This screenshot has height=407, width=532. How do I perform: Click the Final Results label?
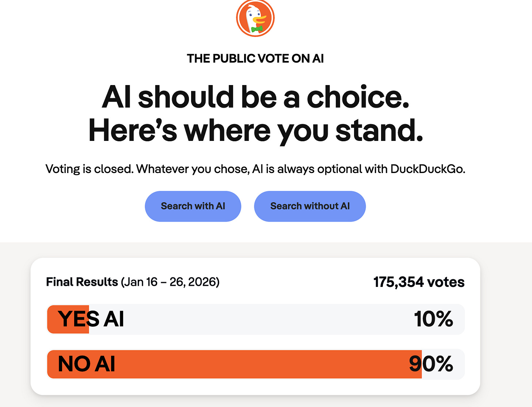(x=82, y=282)
